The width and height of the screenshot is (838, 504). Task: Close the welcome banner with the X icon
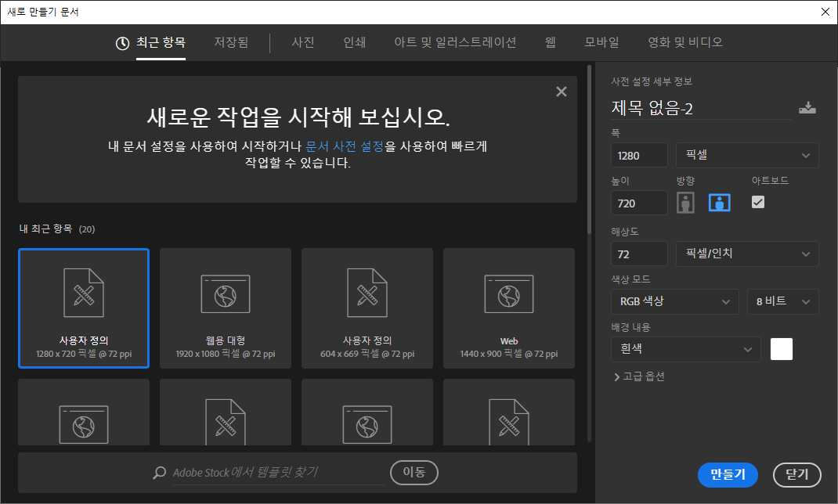(561, 92)
